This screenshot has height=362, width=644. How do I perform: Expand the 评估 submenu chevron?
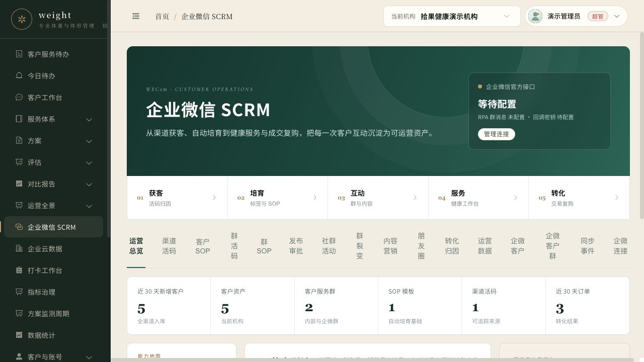(x=89, y=162)
